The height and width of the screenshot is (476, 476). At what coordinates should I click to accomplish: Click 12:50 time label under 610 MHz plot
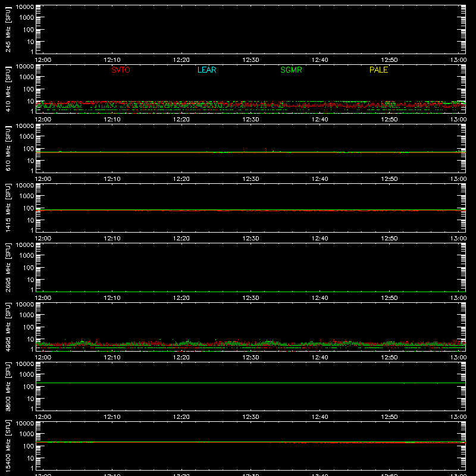coord(389,179)
